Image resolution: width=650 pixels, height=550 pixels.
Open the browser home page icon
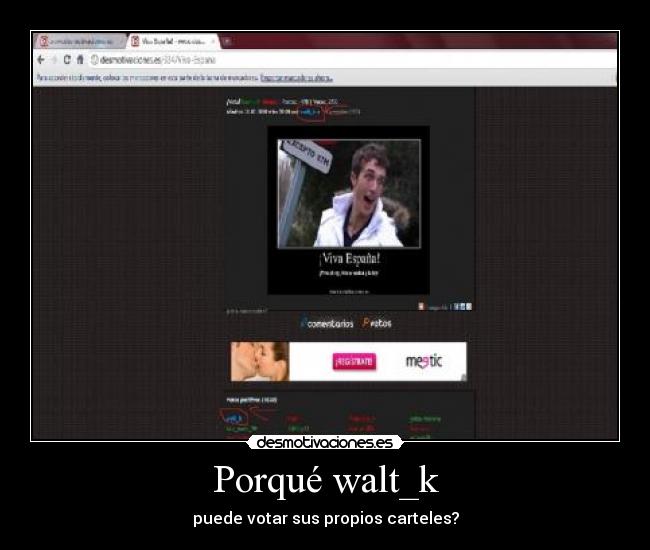(x=80, y=60)
